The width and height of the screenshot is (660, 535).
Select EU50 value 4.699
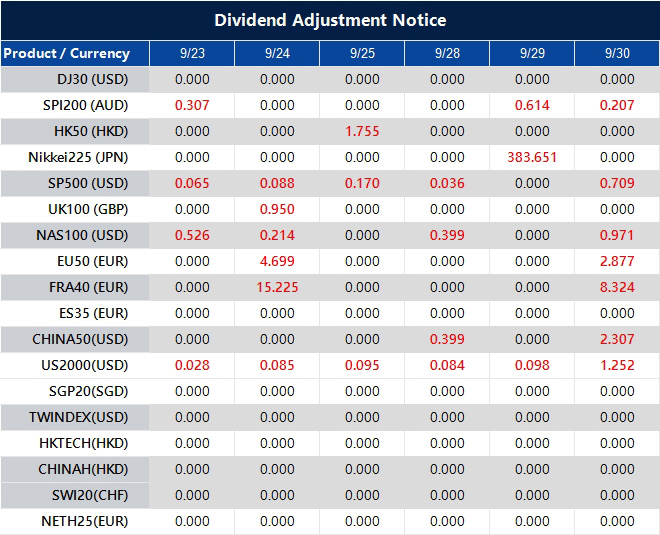tap(277, 261)
